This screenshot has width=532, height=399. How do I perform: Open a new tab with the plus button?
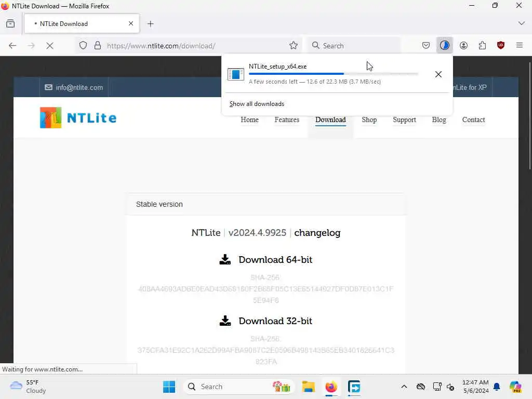(150, 24)
